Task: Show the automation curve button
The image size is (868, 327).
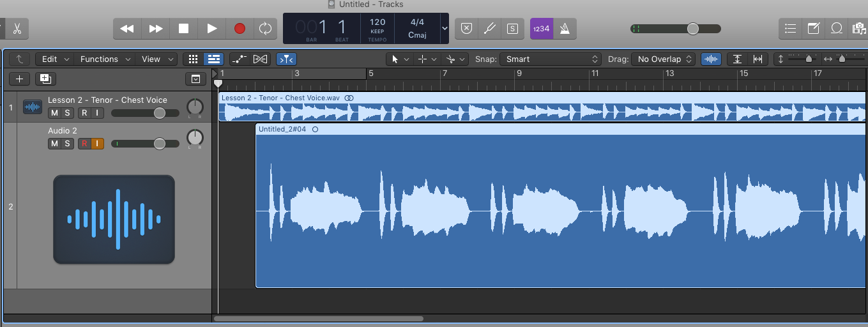Action: click(x=240, y=59)
